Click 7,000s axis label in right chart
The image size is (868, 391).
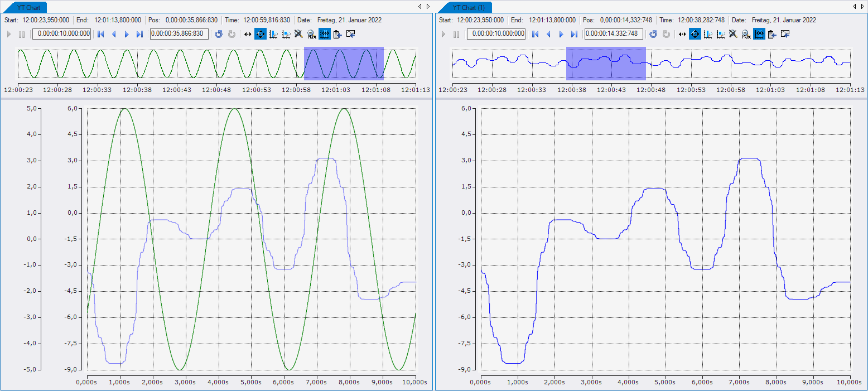point(739,382)
